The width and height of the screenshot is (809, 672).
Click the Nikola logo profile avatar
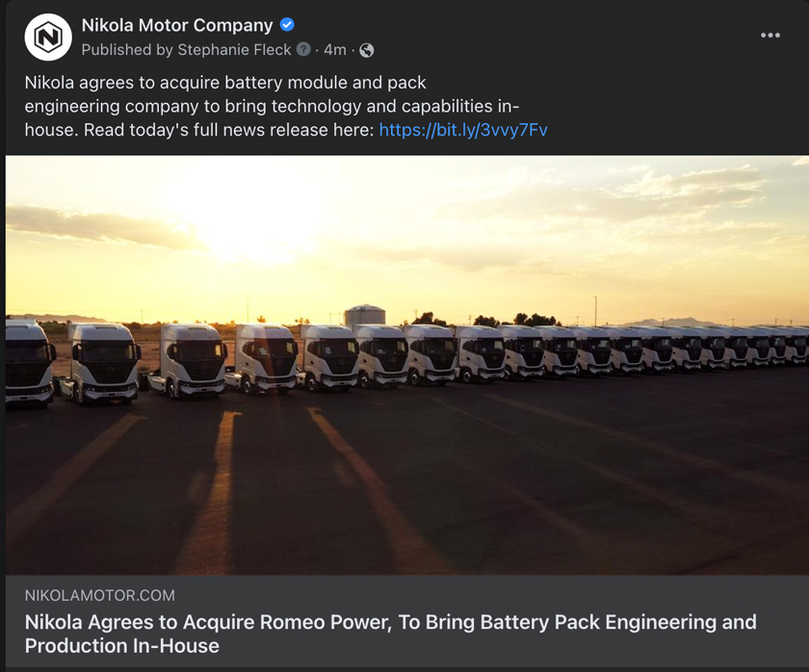(47, 38)
